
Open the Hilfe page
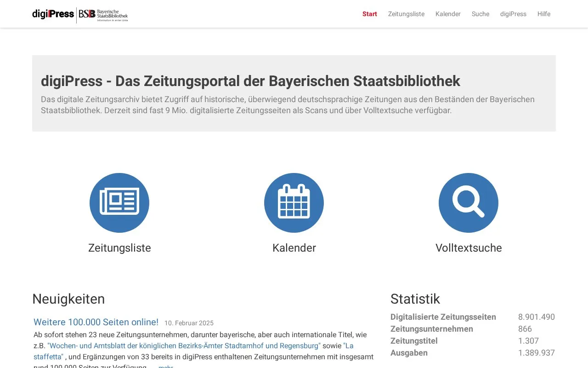pos(544,14)
